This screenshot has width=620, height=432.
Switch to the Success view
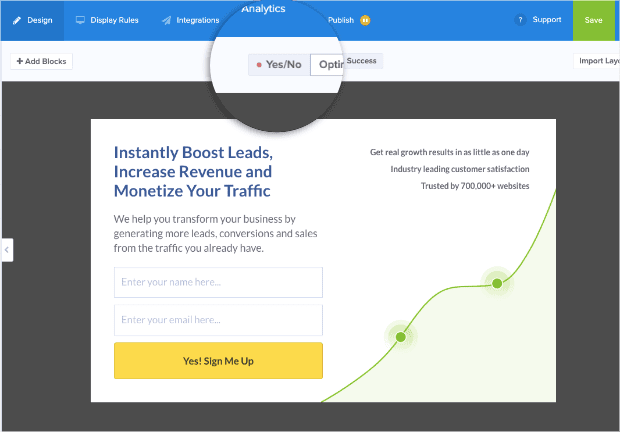[x=362, y=61]
